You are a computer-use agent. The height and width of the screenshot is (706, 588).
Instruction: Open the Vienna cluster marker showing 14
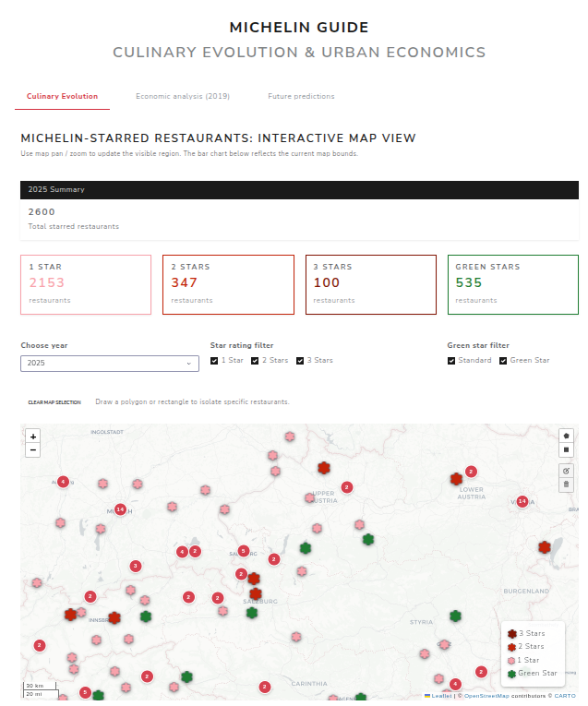click(522, 501)
